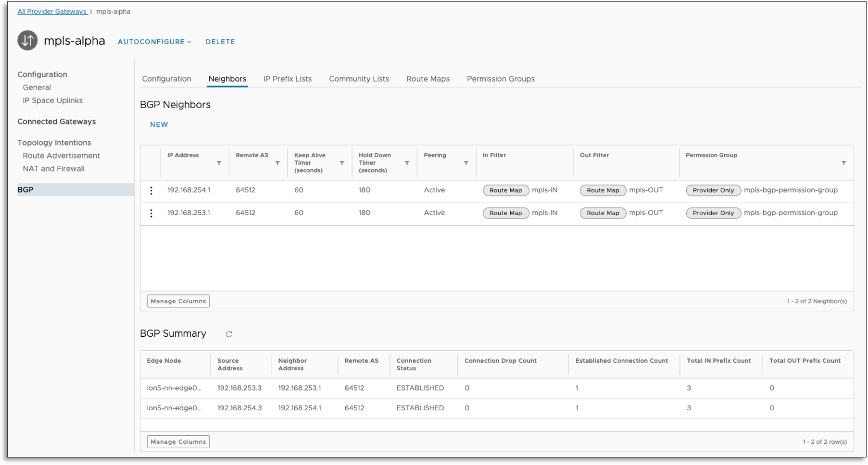Open the row actions menu for 192.168.253.1
Screen dimensions: 868x465
(x=151, y=213)
